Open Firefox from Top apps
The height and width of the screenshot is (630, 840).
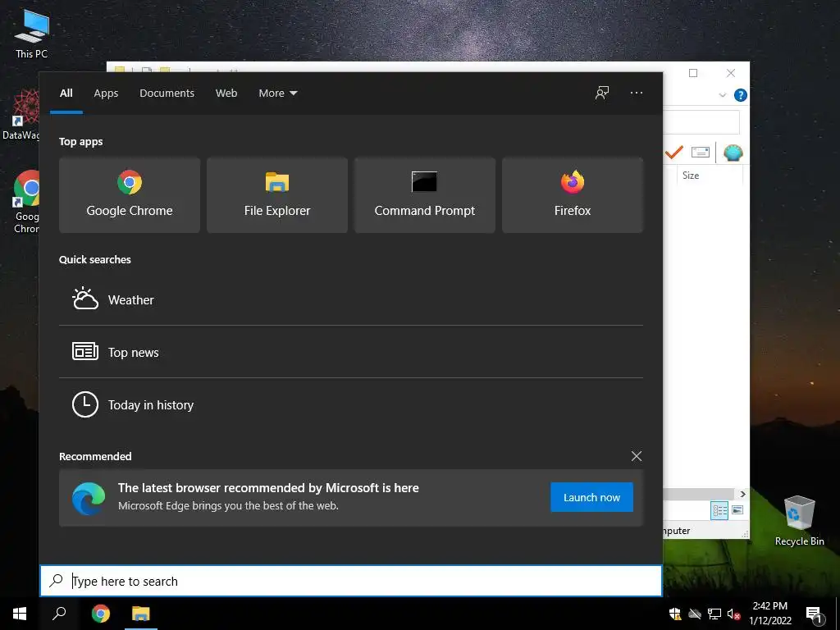pyautogui.click(x=572, y=195)
